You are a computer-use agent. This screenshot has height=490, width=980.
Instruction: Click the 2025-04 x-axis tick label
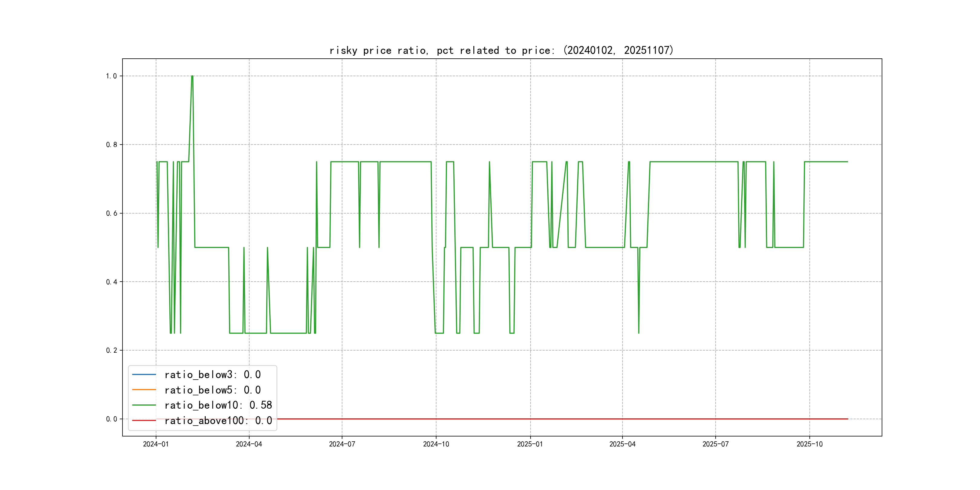622,444
